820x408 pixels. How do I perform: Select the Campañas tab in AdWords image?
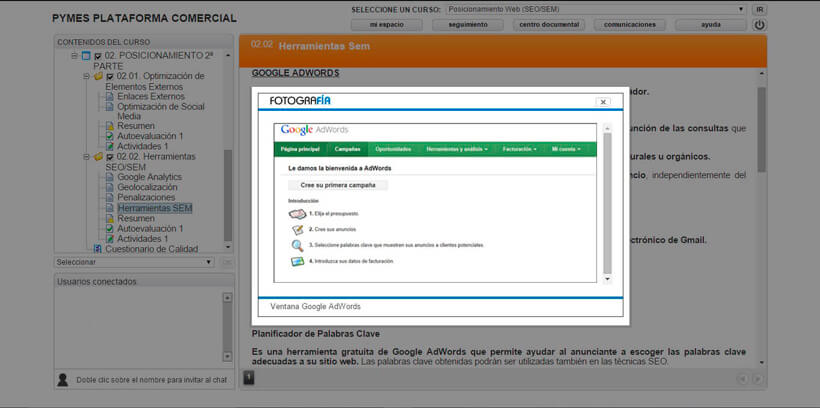[x=348, y=149]
